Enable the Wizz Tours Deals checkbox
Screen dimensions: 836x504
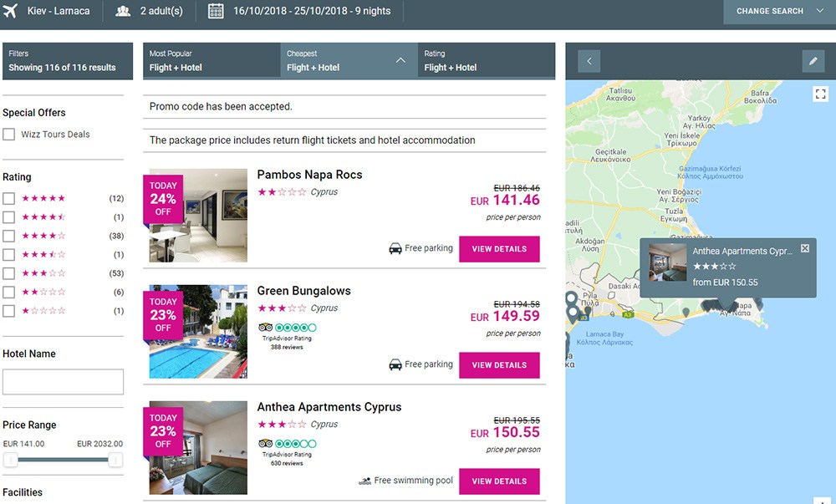click(8, 135)
